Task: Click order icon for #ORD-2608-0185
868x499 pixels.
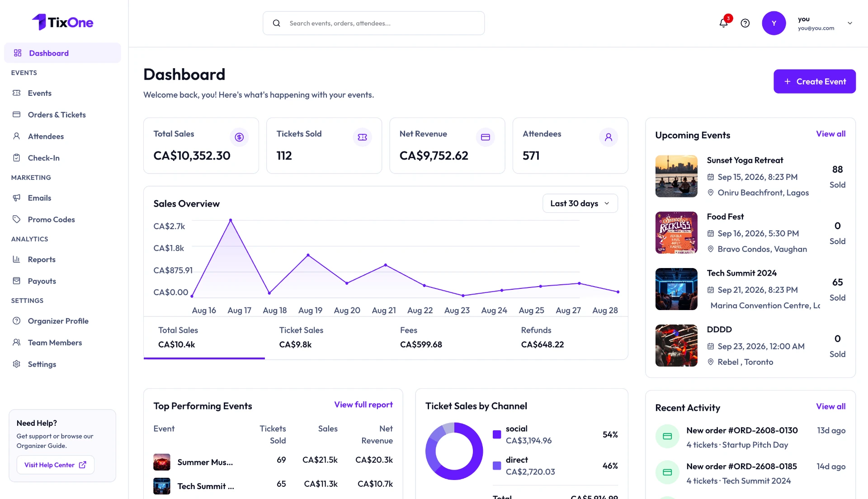Action: coord(667,472)
